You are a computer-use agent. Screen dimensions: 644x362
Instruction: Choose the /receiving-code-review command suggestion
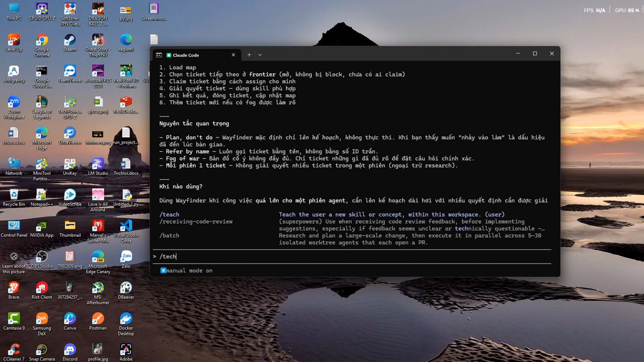[351, 225]
